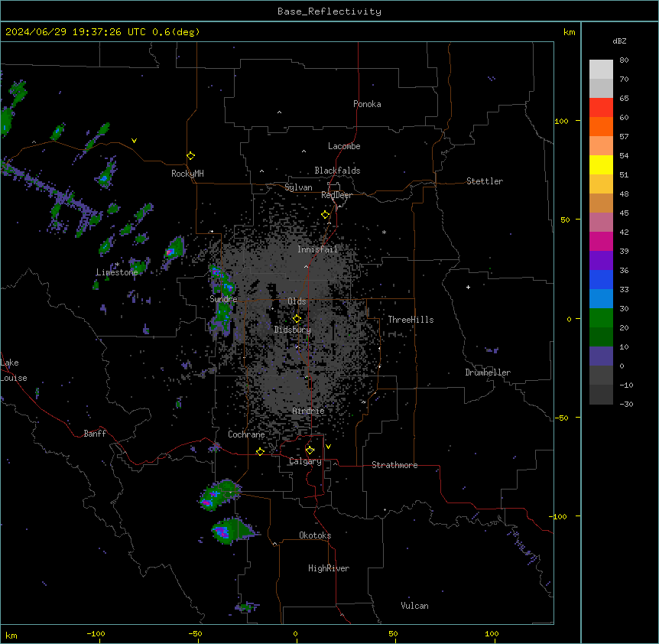Click the Base_Reflectivity title text

(x=329, y=11)
